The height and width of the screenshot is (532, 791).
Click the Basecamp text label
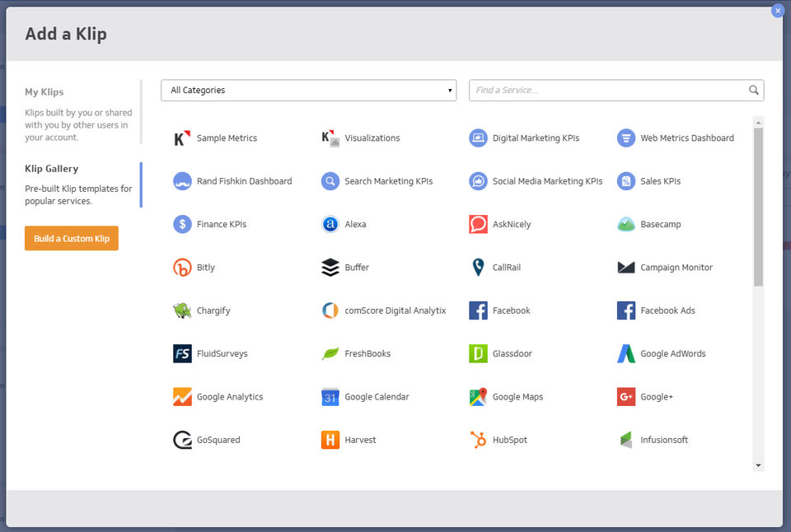(x=661, y=224)
